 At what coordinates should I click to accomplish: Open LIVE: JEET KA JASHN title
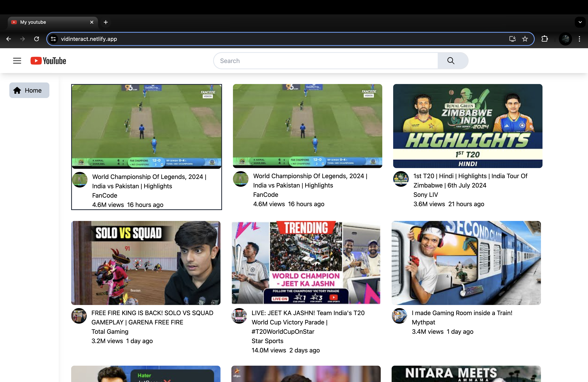(308, 322)
